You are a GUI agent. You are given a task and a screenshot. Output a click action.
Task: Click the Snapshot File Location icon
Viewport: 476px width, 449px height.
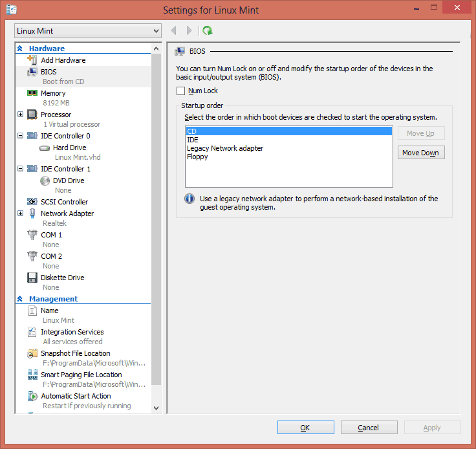pyautogui.click(x=32, y=353)
